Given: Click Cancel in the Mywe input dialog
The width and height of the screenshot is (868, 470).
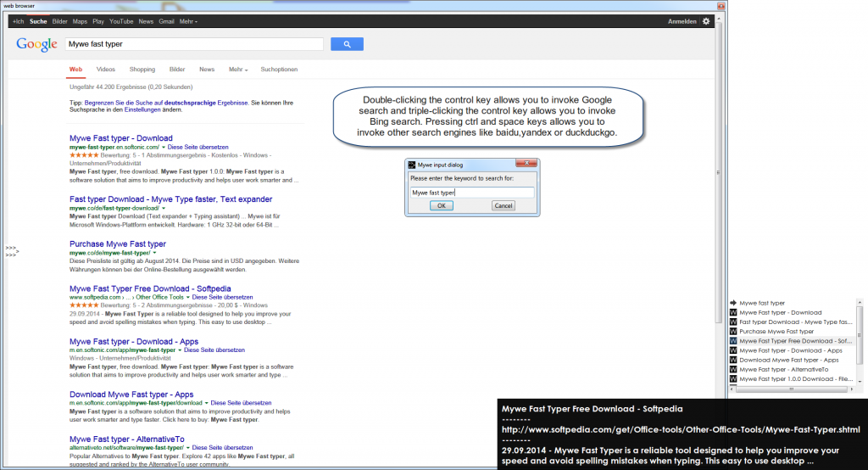Looking at the screenshot, I should point(504,206).
